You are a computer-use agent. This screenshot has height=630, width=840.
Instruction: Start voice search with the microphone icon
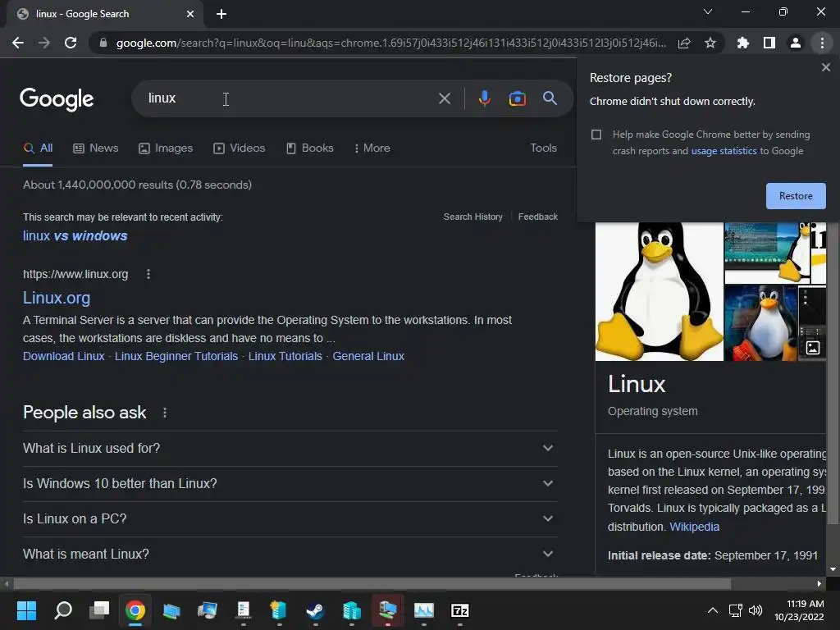tap(484, 98)
